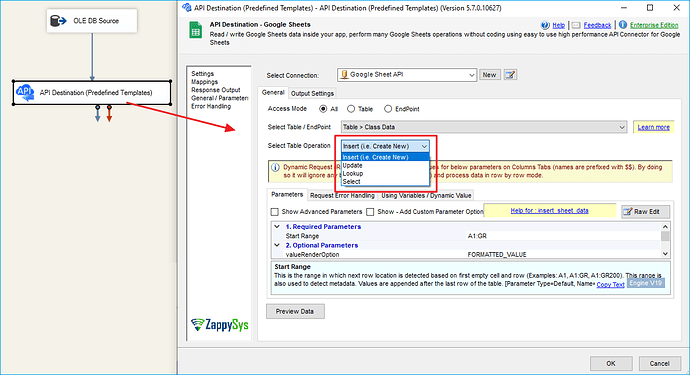Open Mappings page in left list

click(x=204, y=82)
